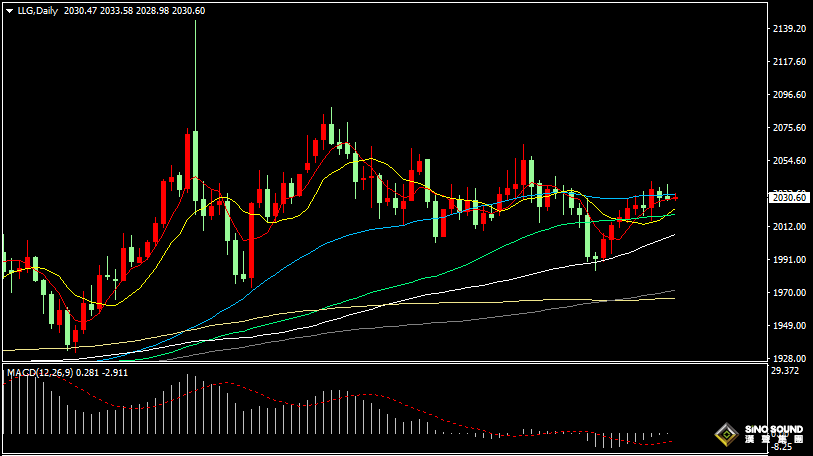The height and width of the screenshot is (456, 813).
Task: Click the 2139.20 price axis label
Action: [x=789, y=30]
